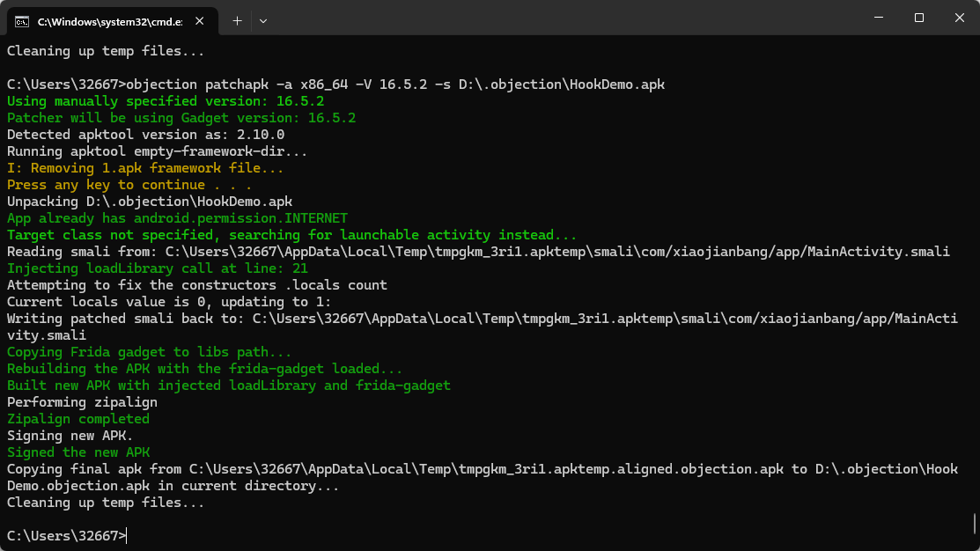Maximize the terminal window
Viewport: 980px width, 551px height.
point(918,18)
